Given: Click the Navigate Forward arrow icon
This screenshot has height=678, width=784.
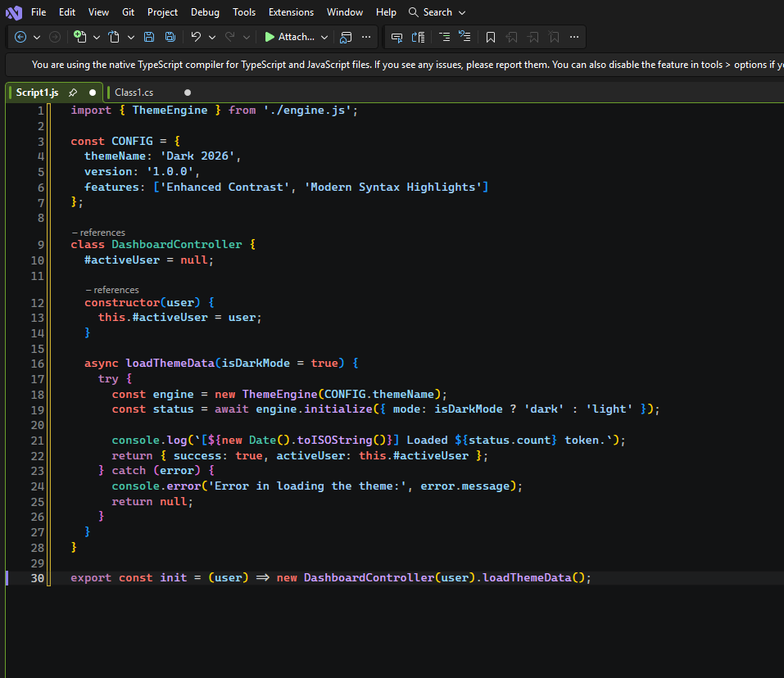Looking at the screenshot, I should 55,37.
